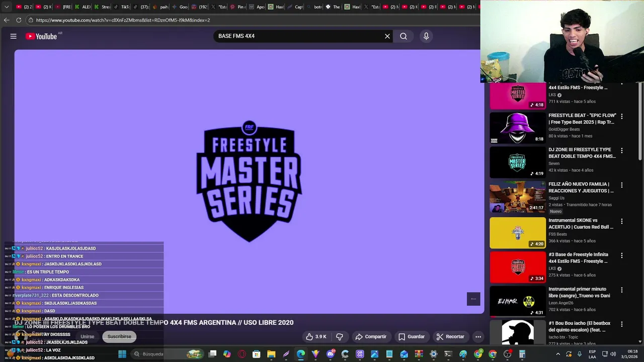Open Instrumental SKONE vs ACERTIJO thumbnail
Screen dimensions: 644x362
tap(518, 233)
